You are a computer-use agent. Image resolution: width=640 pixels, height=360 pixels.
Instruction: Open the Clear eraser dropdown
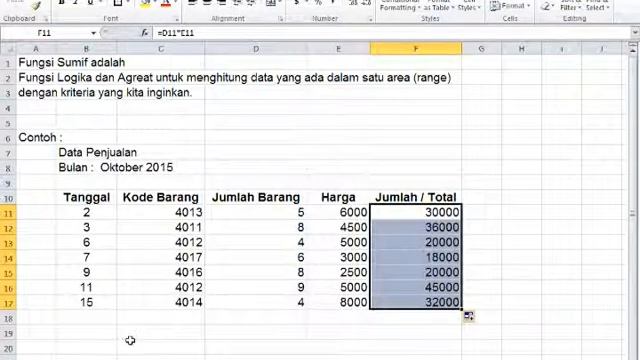click(547, 6)
